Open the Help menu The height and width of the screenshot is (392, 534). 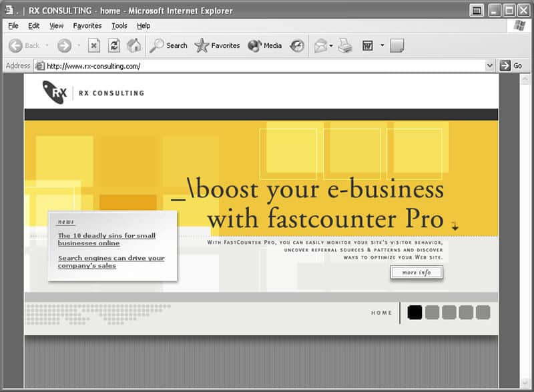tap(144, 25)
